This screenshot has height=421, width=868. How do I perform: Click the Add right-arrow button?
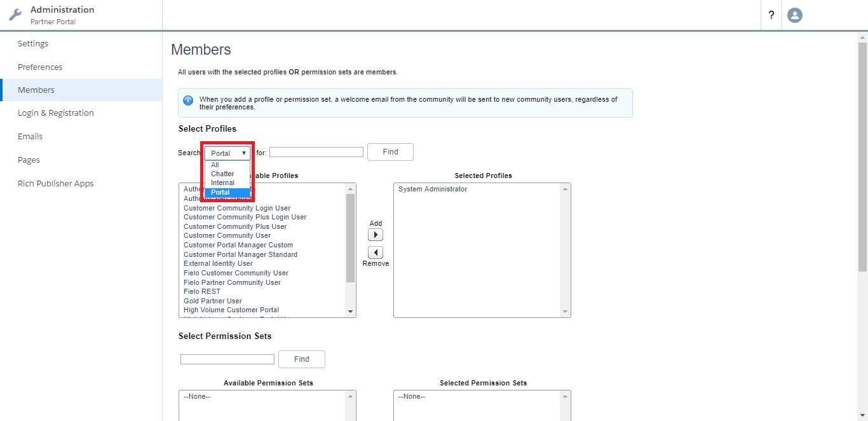(376, 235)
